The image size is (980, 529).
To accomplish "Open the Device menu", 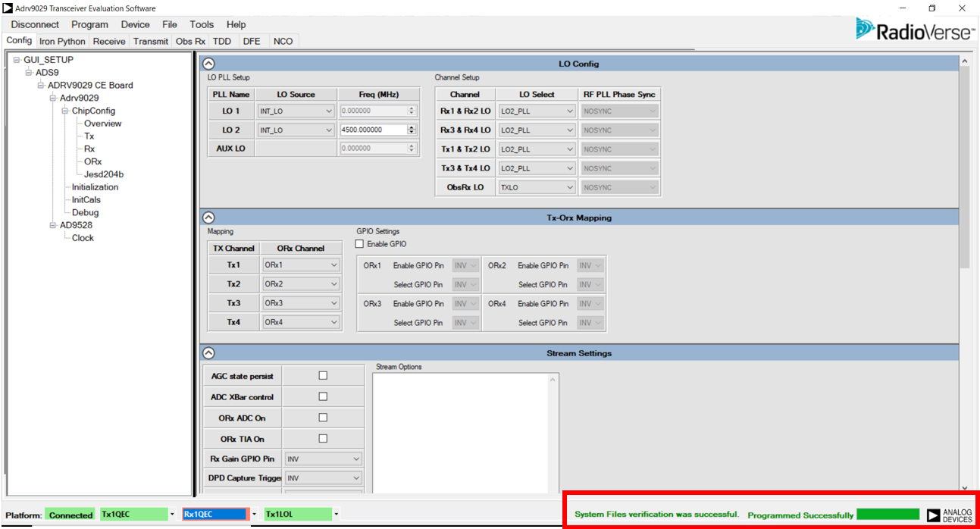I will [136, 25].
